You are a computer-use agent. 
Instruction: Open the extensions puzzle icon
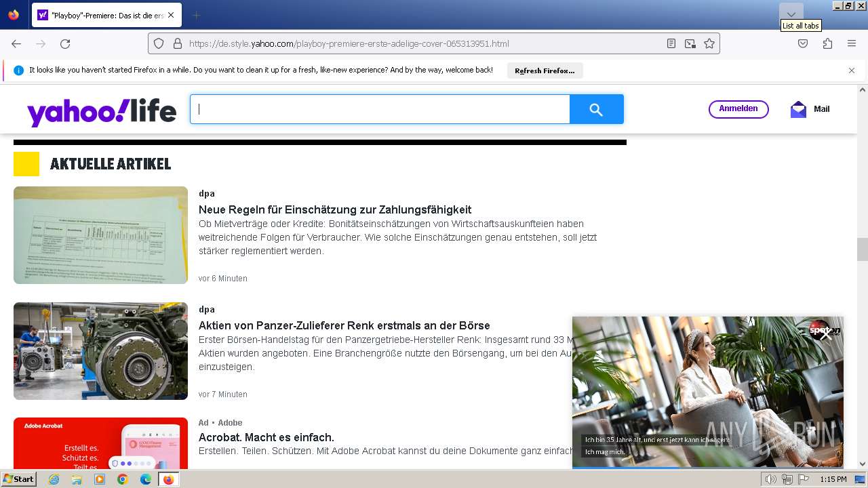click(827, 43)
